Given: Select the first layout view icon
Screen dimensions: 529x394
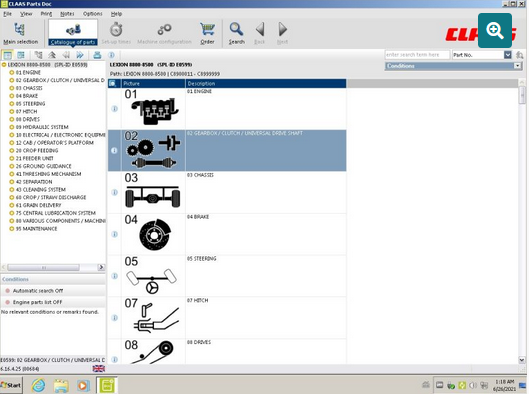Looking at the screenshot, I should click(7, 55).
